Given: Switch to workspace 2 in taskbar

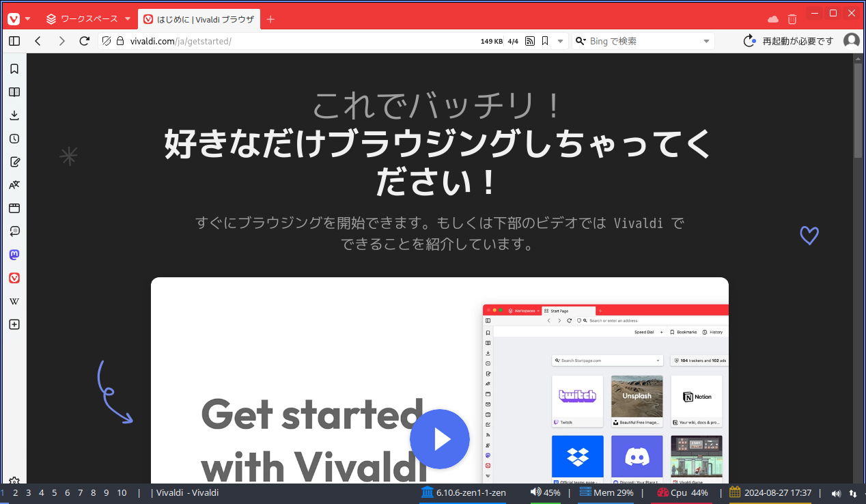Looking at the screenshot, I should coord(15,493).
